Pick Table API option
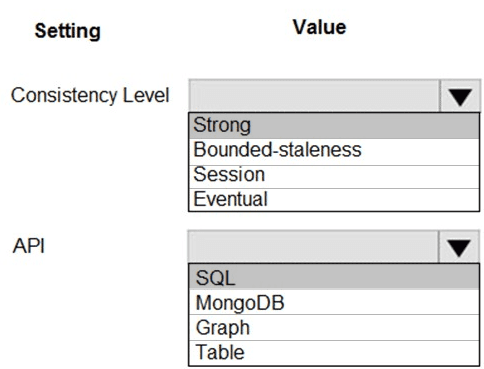The width and height of the screenshot is (484, 369). coord(334,353)
